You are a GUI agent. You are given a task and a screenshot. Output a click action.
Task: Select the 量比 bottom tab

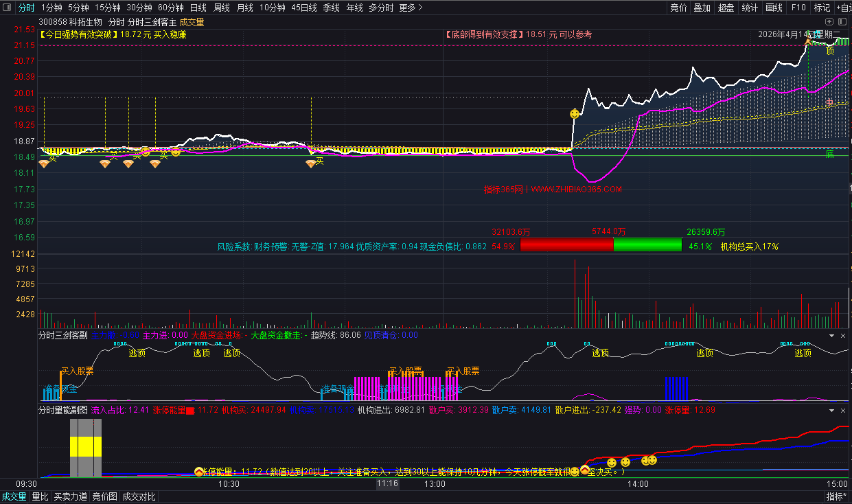41,496
